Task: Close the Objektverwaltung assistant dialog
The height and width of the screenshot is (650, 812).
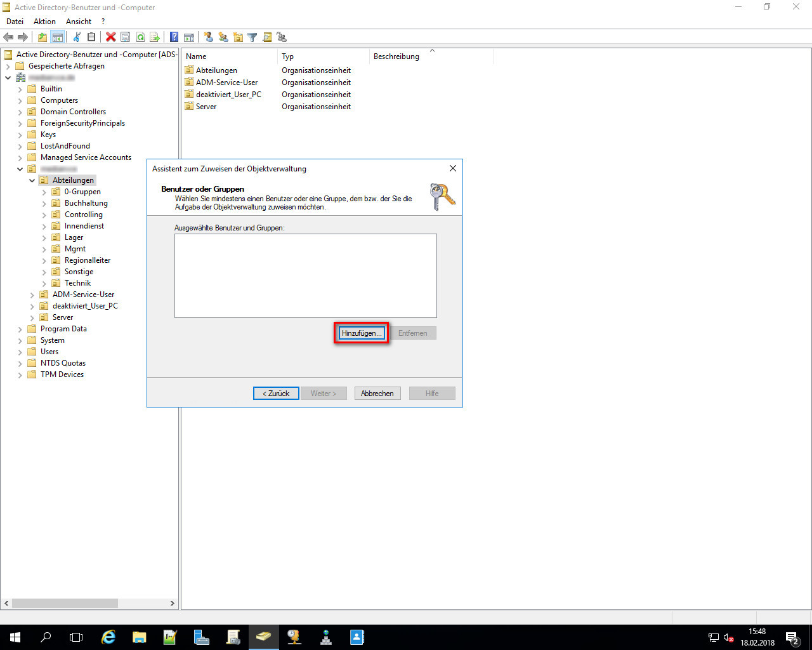Action: [x=452, y=168]
